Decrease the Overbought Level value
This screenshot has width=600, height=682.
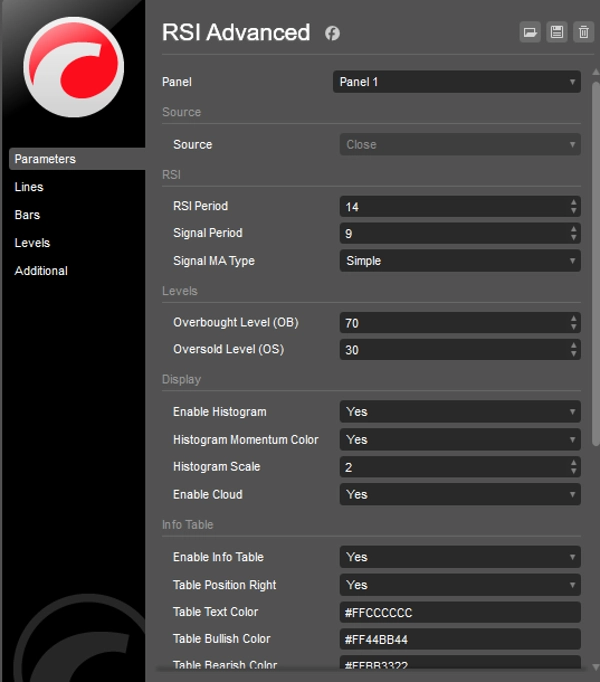pos(573,328)
